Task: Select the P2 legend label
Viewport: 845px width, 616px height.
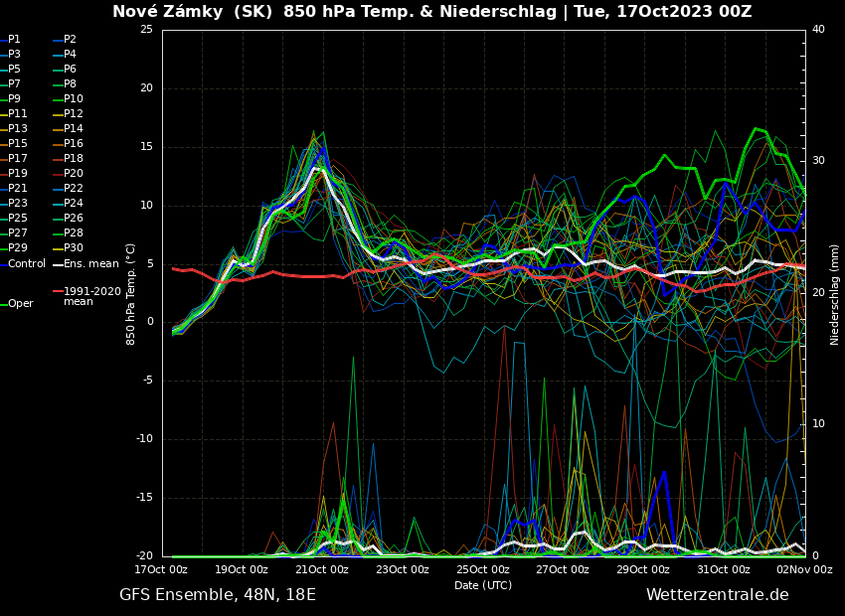Action: (70, 40)
